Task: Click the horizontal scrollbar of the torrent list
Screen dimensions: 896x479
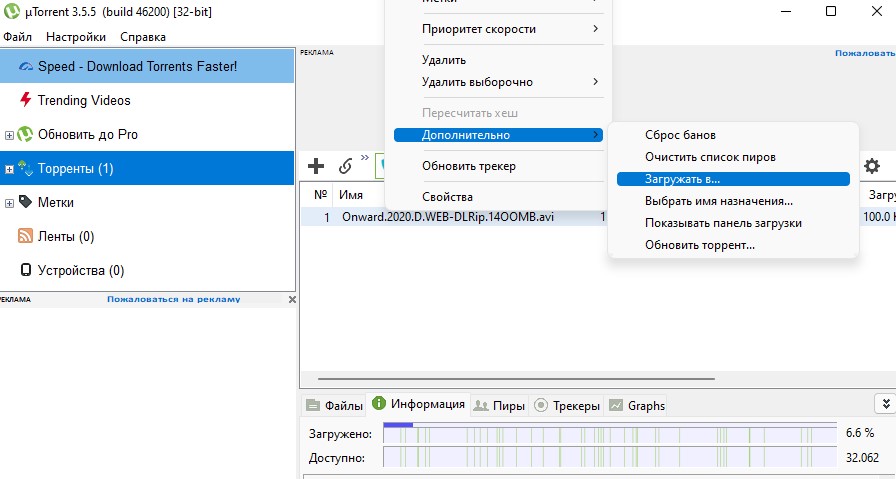Action: click(x=516, y=378)
